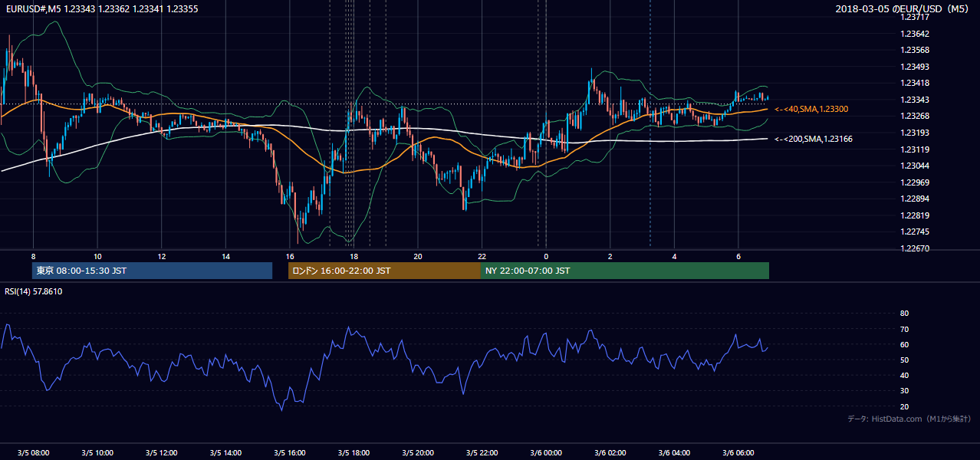Click the 1.22819 price axis label

pos(915,215)
